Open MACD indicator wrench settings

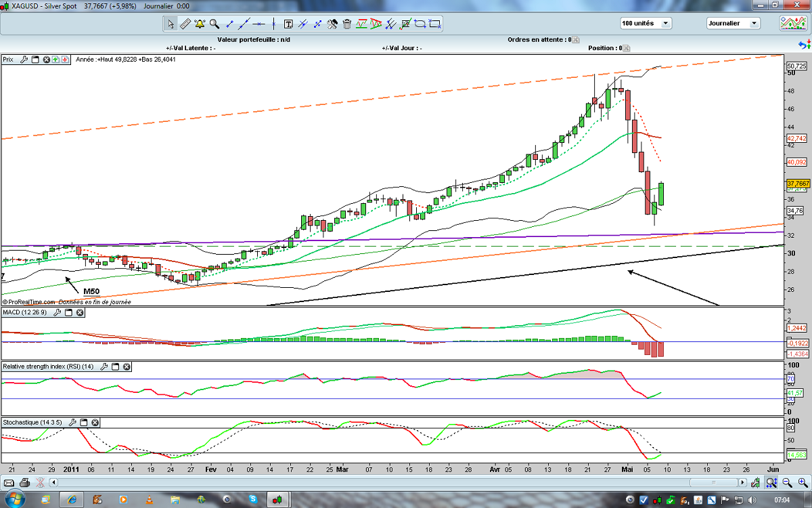[58, 312]
